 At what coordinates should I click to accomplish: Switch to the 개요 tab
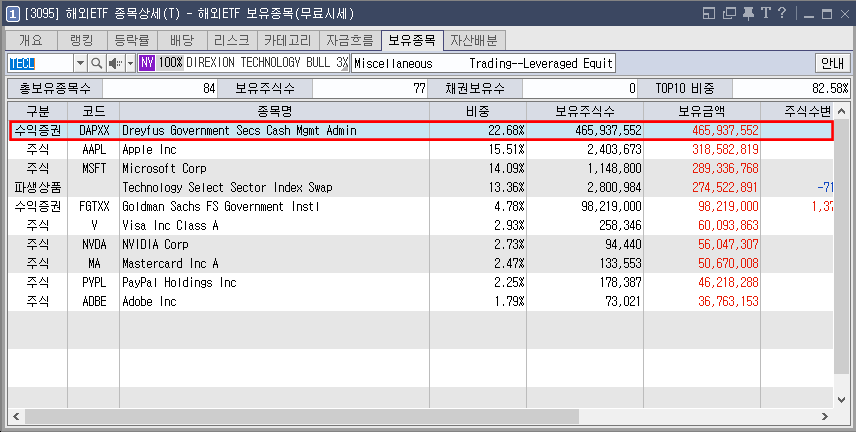pyautogui.click(x=31, y=40)
